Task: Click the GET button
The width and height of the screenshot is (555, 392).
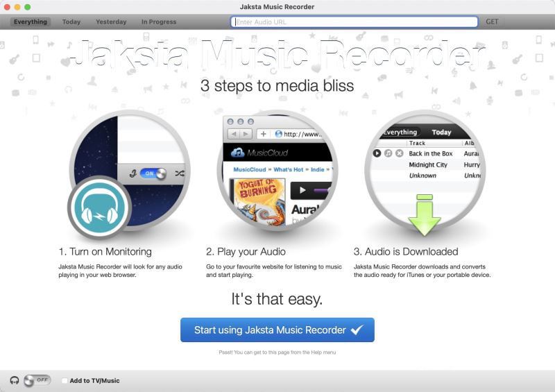Action: pos(492,22)
